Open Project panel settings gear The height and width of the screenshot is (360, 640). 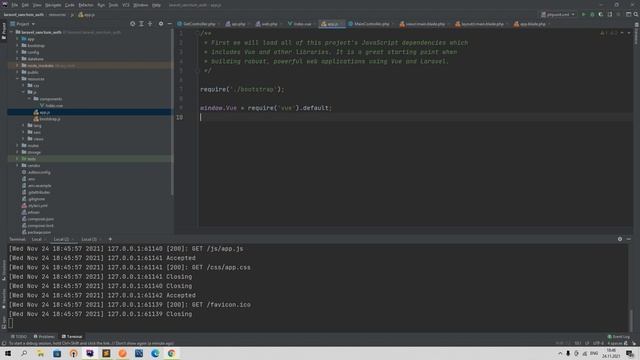161,24
